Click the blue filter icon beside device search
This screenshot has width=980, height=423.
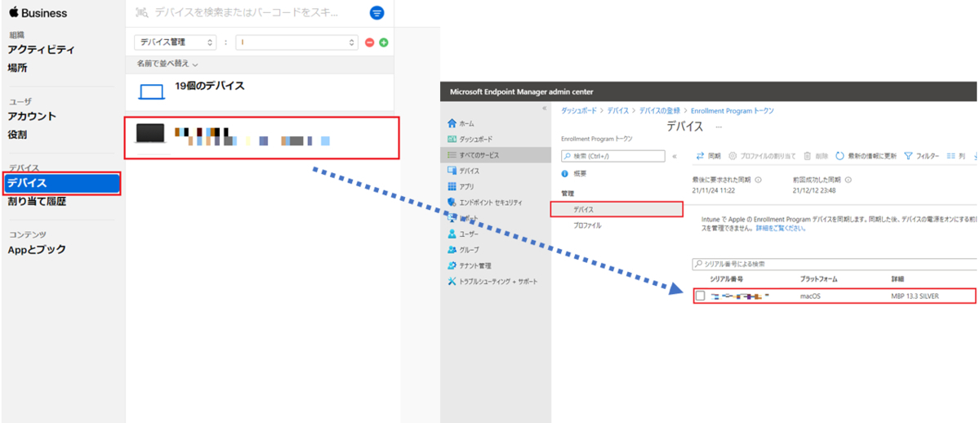[376, 13]
